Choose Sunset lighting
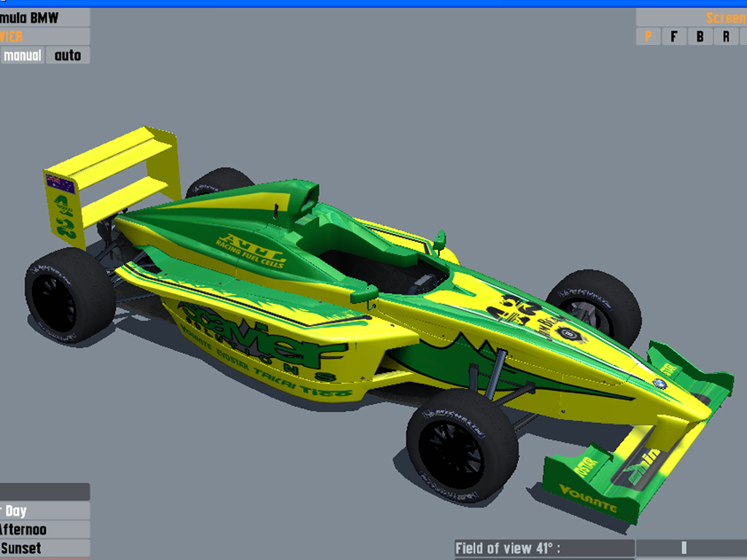The image size is (747, 560). click(44, 548)
